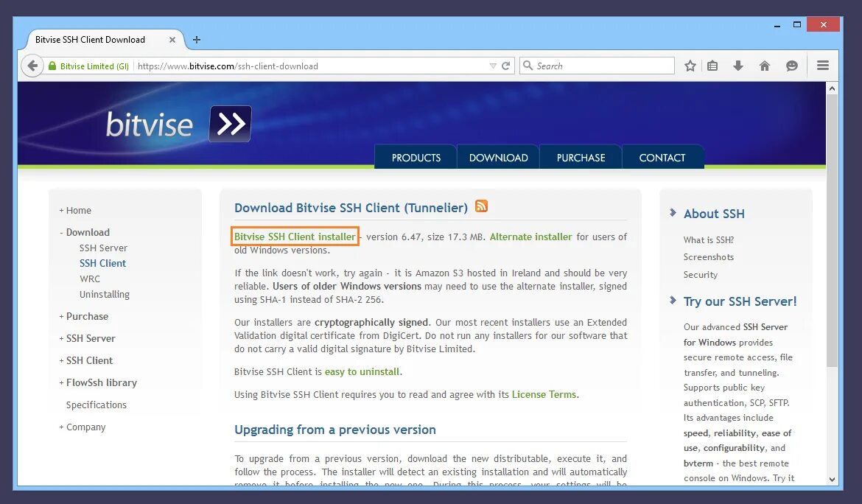Click the arrow icon beside Try our SSH Server!
This screenshot has height=504, width=862.
pyautogui.click(x=673, y=300)
